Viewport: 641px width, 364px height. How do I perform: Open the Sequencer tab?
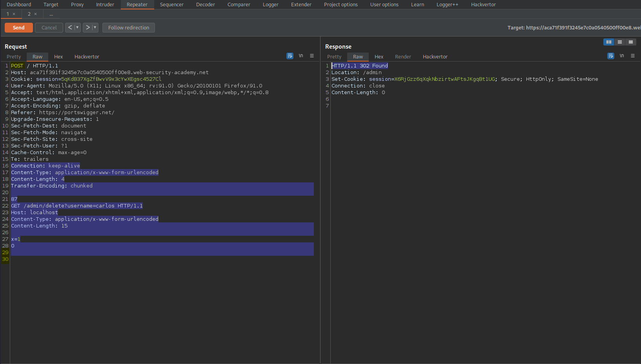coord(172,5)
